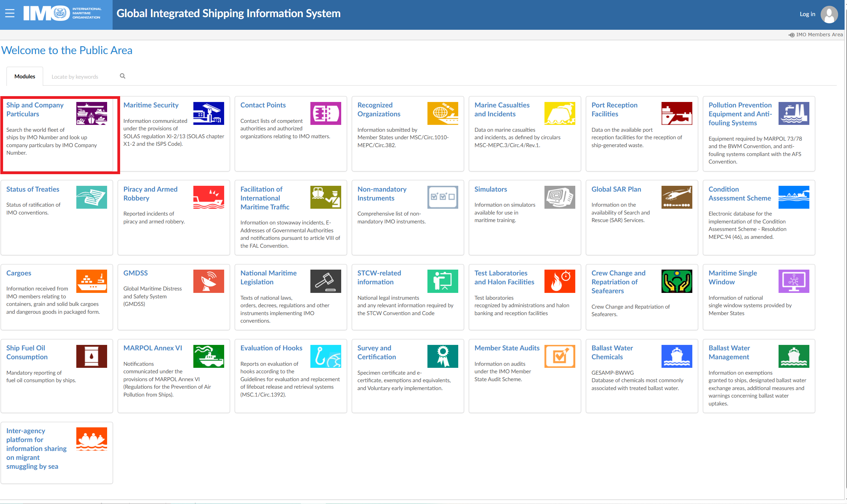Click the GMDSS satellite dish icon

pos(208,281)
